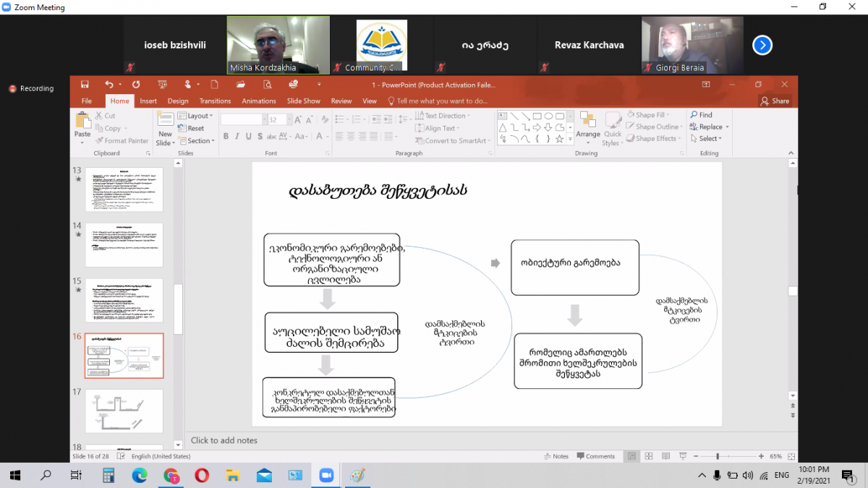Expand the Section dropdown
This screenshot has width=868, height=488.
(x=196, y=141)
